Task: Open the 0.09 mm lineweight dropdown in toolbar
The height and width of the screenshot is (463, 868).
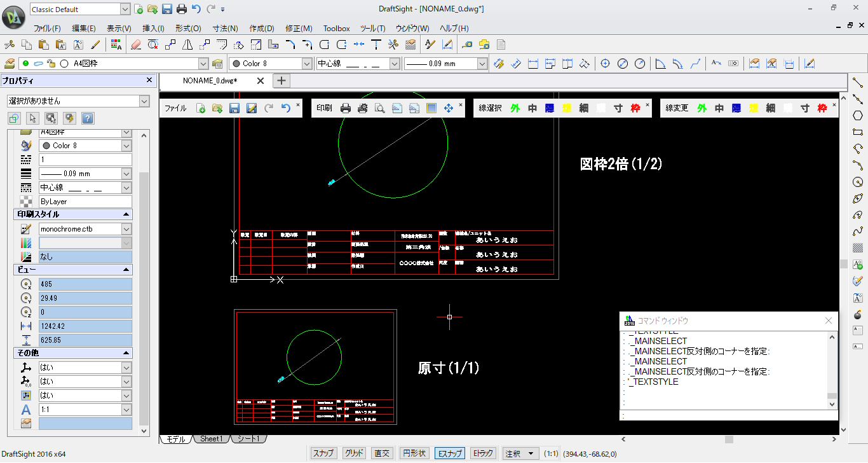Action: 482,64
